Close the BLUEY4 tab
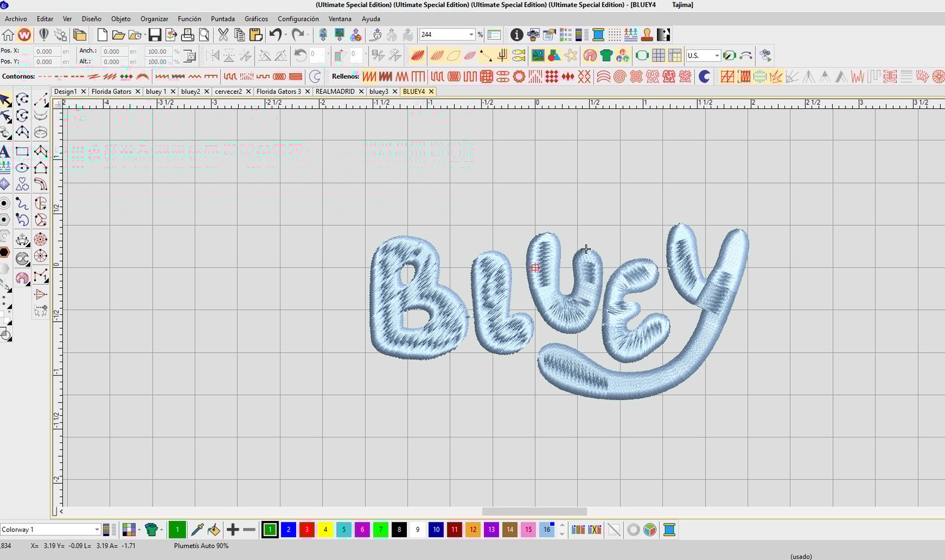 tap(431, 91)
